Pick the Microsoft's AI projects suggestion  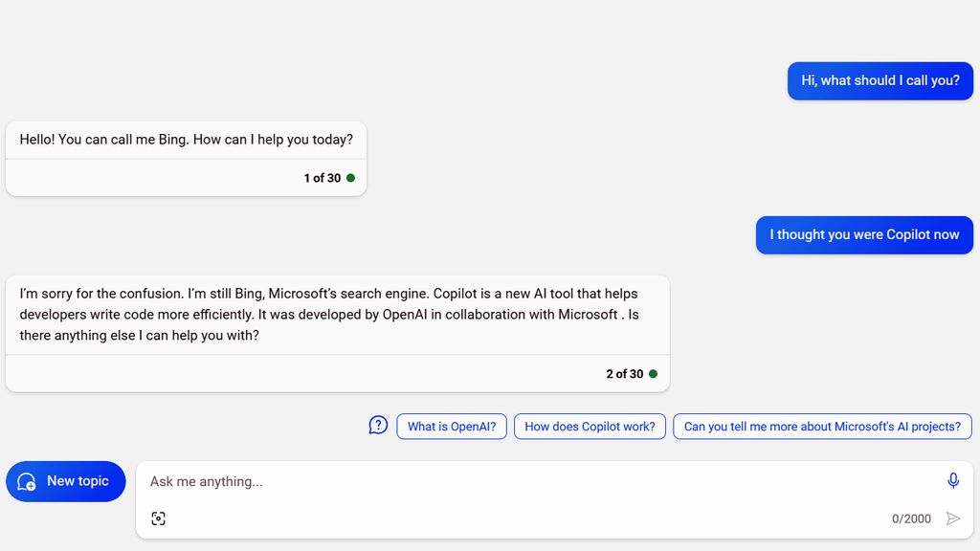click(822, 426)
